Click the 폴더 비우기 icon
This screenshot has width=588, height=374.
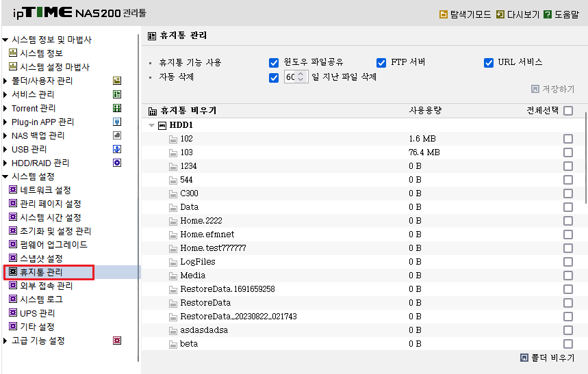pyautogui.click(x=524, y=358)
